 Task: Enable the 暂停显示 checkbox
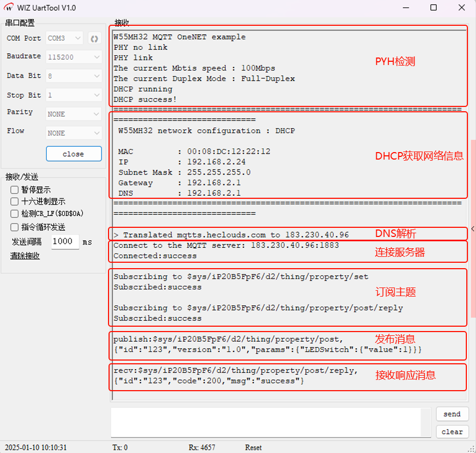click(15, 190)
